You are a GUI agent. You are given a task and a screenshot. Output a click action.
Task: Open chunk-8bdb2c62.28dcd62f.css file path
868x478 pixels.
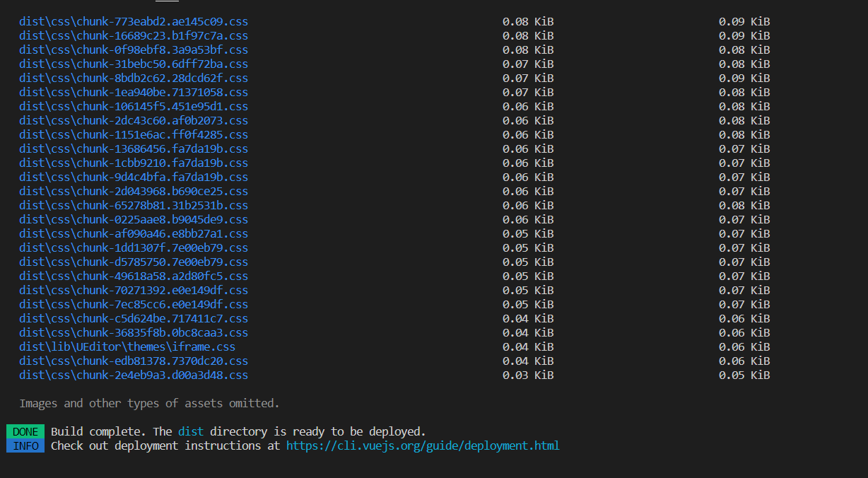click(x=134, y=78)
